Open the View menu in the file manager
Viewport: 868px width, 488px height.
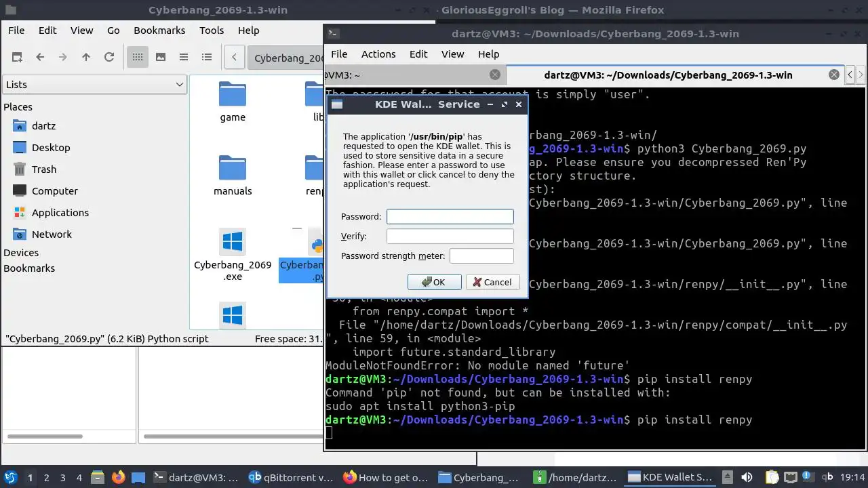(x=81, y=30)
